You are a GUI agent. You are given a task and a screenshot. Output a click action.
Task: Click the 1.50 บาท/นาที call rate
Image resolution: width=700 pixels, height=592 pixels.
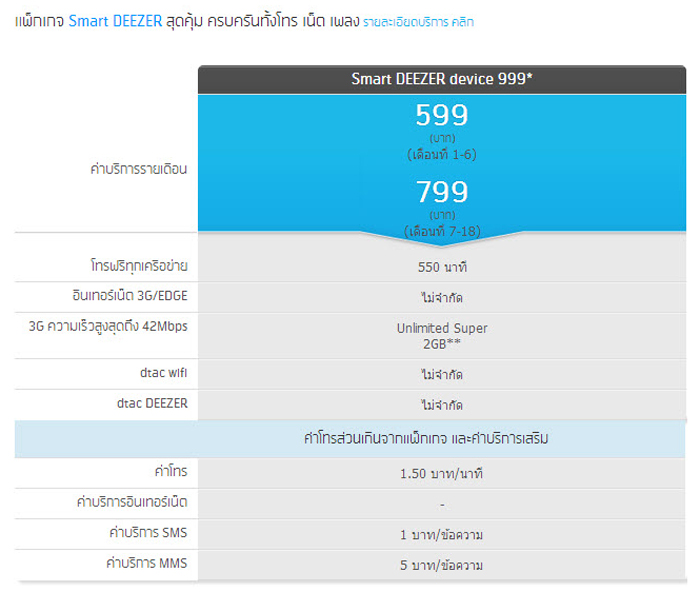coord(442,473)
